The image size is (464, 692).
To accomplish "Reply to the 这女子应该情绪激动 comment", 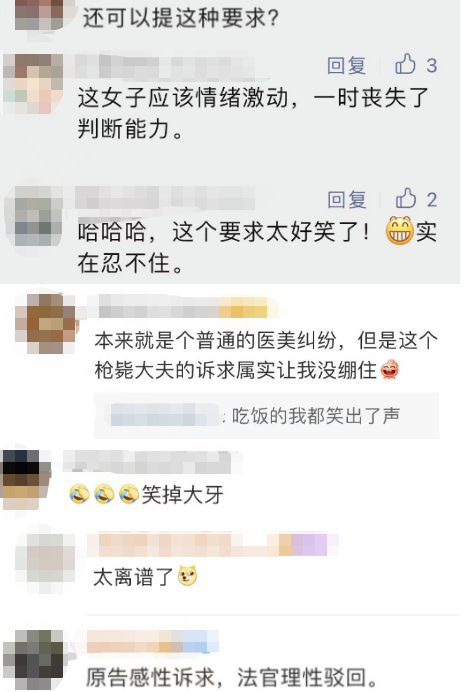I will pyautogui.click(x=347, y=65).
